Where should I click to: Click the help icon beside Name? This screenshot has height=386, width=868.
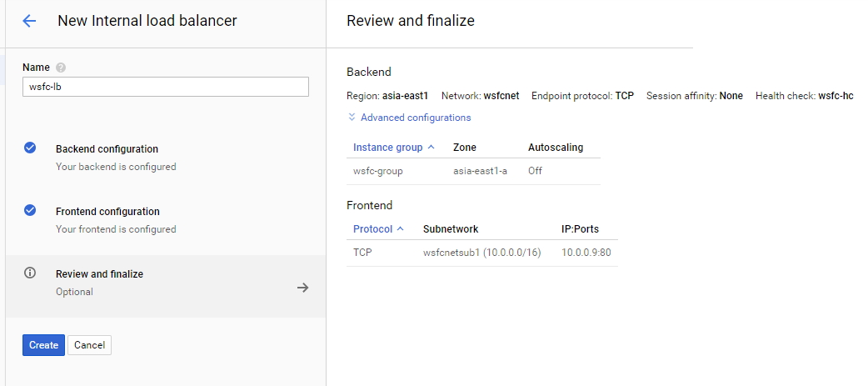pos(61,68)
